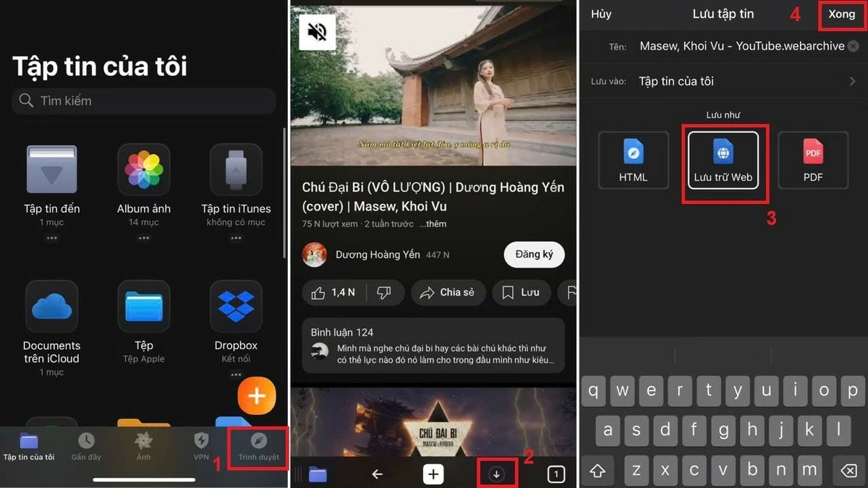The width and height of the screenshot is (868, 488).
Task: Tap Xong to finish saving file
Action: coord(841,14)
